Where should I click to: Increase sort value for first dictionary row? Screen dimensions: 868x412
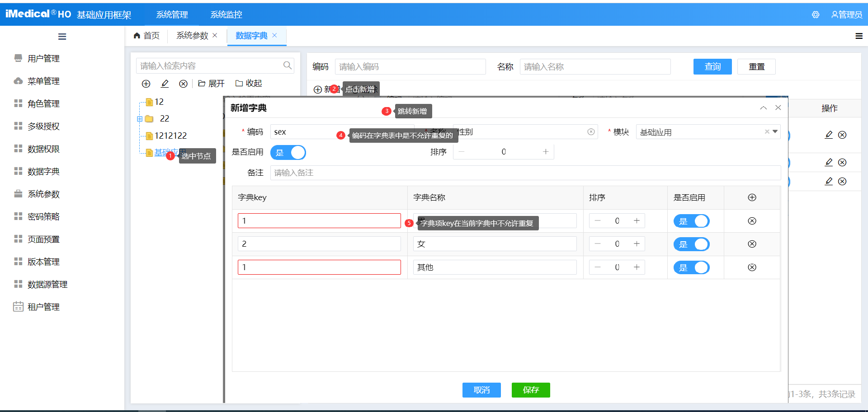(637, 221)
